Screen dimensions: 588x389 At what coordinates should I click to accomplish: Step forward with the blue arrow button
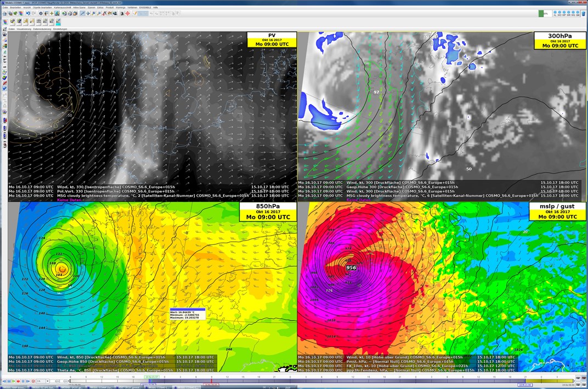pos(28,381)
